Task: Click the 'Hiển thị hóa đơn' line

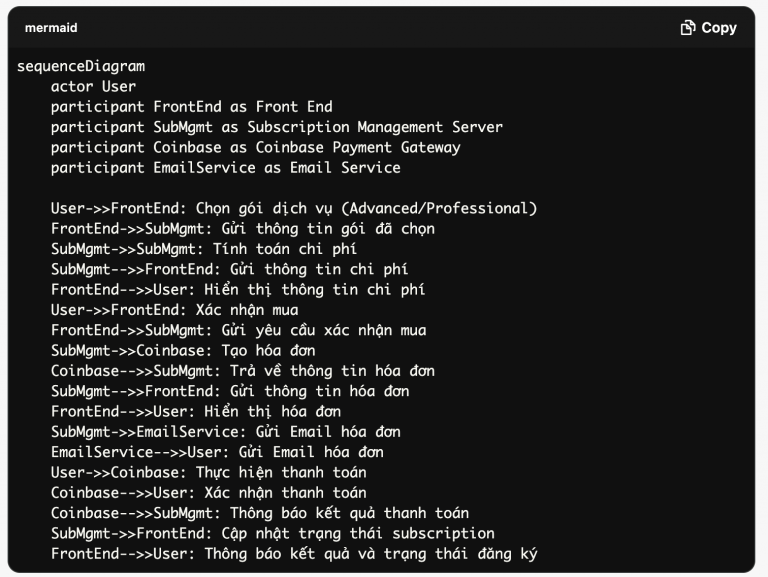Action: [x=196, y=411]
